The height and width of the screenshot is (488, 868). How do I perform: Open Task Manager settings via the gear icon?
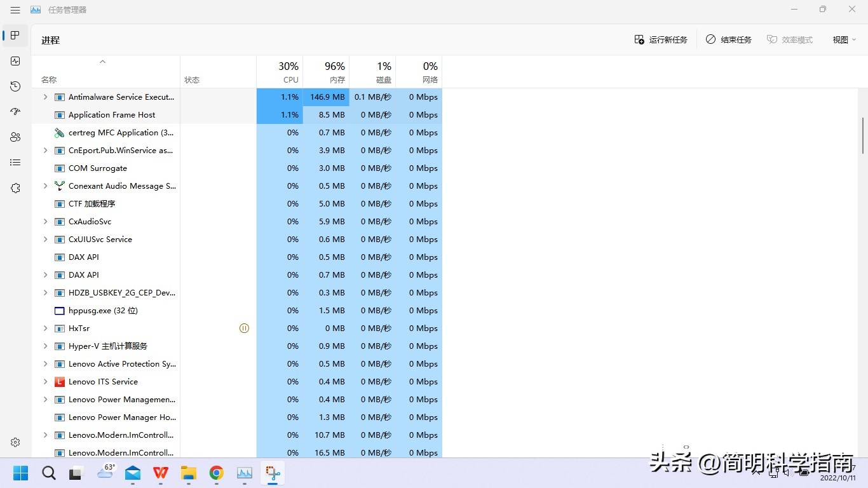coord(15,442)
